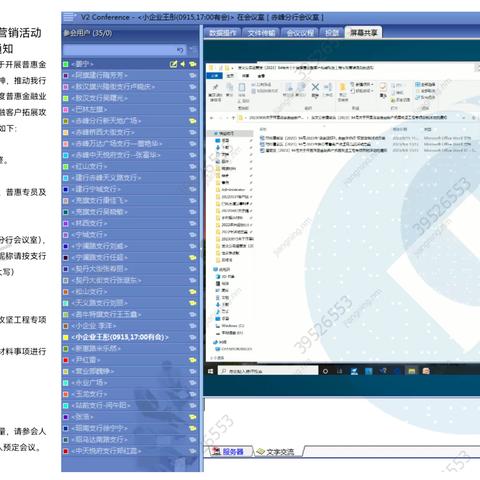The width and height of the screenshot is (480, 480).
Task: Click the 服务器 icon at the bottom panel
Action: point(217,452)
